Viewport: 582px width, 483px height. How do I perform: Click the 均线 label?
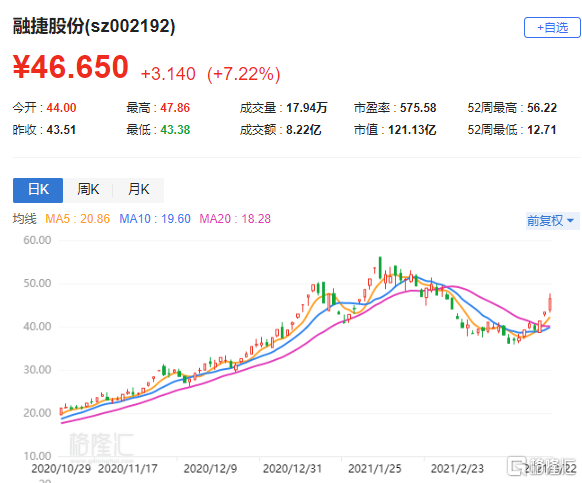click(x=24, y=219)
